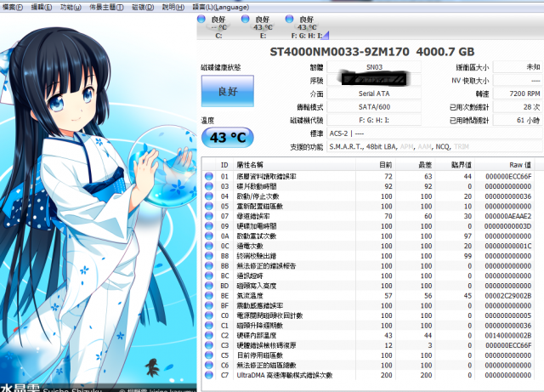Viewport: 544px width, 392px height.
Task: Click the power-on count field 28 次
Action: pyautogui.click(x=518, y=107)
